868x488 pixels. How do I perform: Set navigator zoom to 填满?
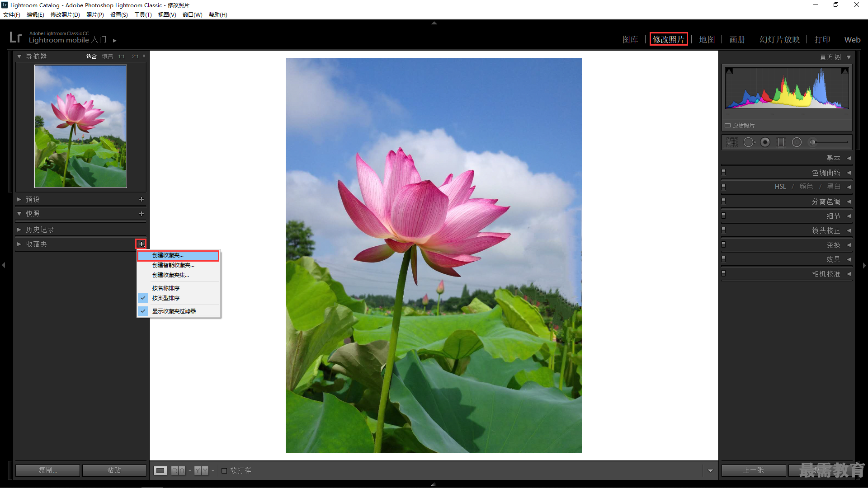point(107,56)
